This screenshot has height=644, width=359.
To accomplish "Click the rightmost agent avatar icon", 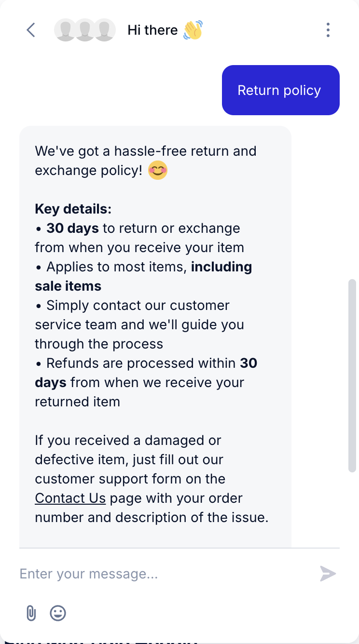I will tap(105, 29).
